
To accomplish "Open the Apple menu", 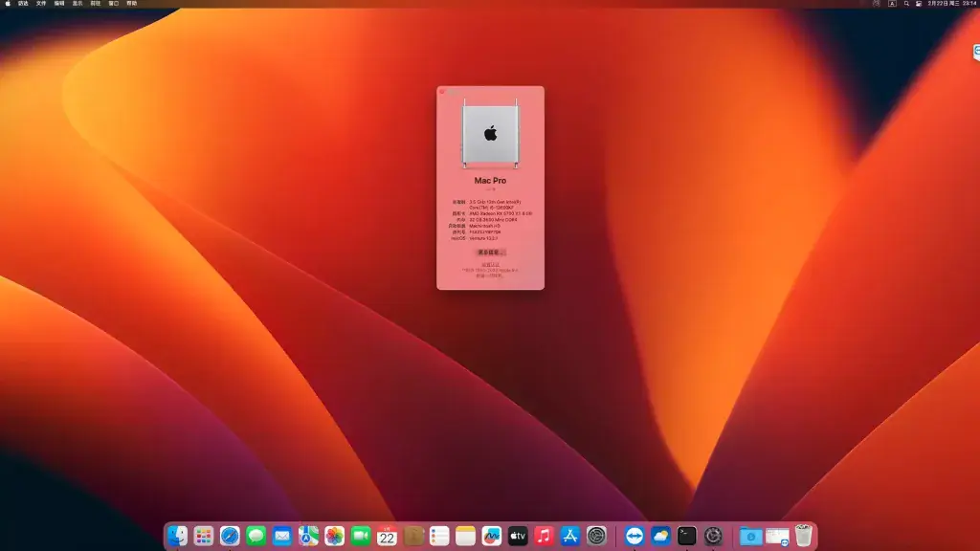I will (x=8, y=3).
